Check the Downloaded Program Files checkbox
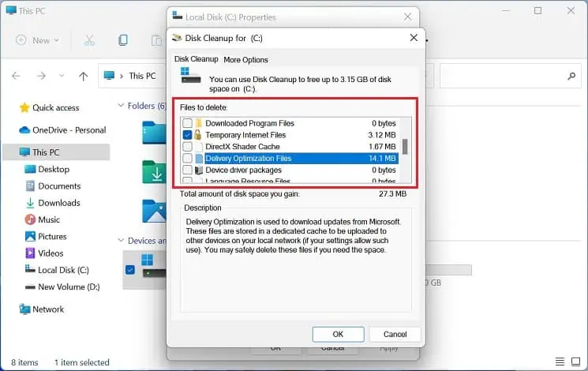 point(187,123)
